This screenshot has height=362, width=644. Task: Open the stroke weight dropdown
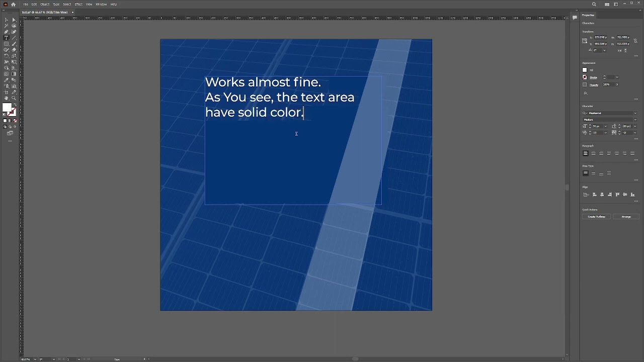point(617,77)
